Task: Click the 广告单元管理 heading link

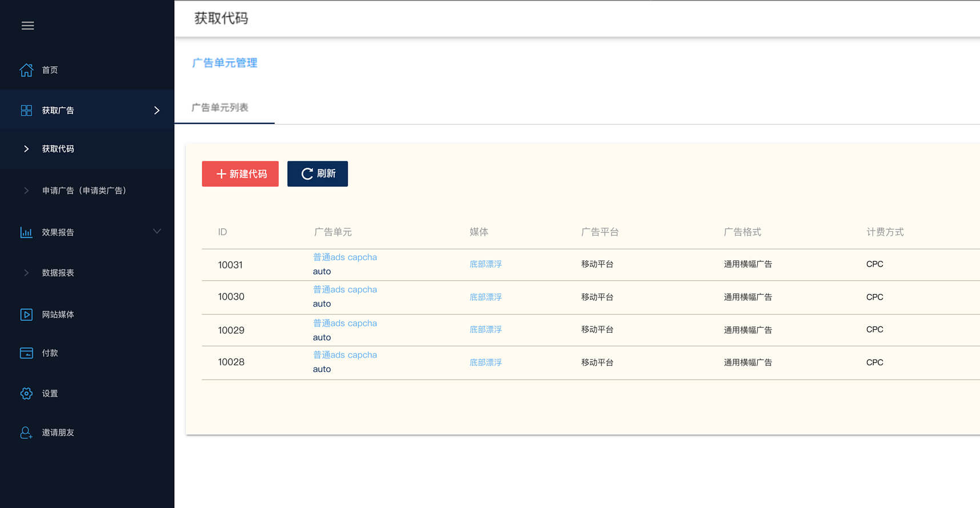Action: tap(224, 63)
